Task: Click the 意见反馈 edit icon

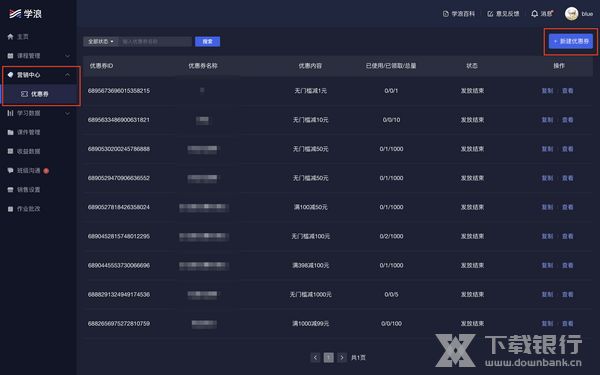Action: [x=490, y=14]
